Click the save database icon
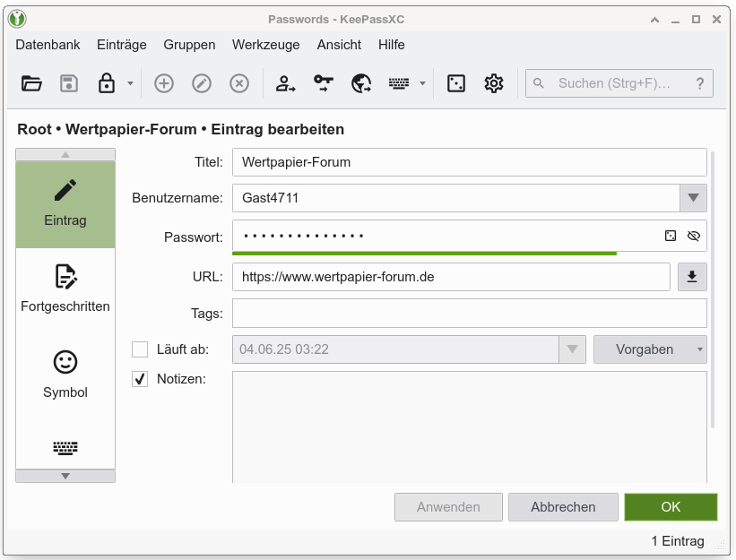 point(69,83)
